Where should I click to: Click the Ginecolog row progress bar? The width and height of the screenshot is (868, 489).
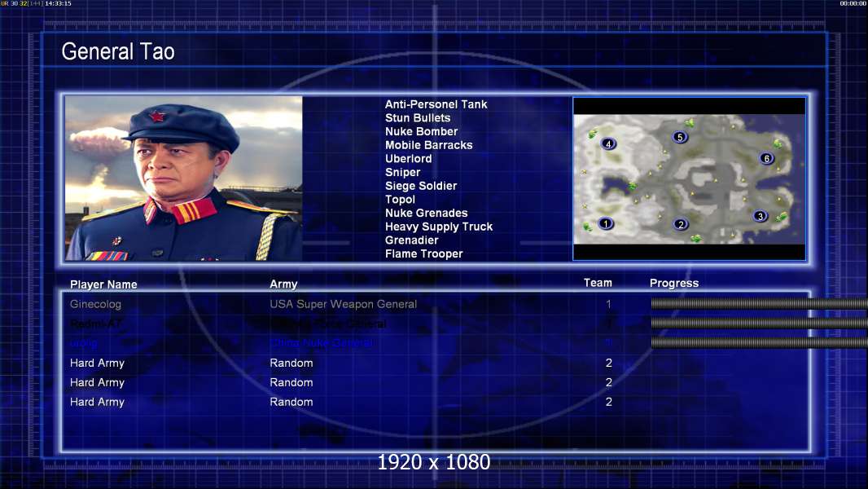coord(759,303)
